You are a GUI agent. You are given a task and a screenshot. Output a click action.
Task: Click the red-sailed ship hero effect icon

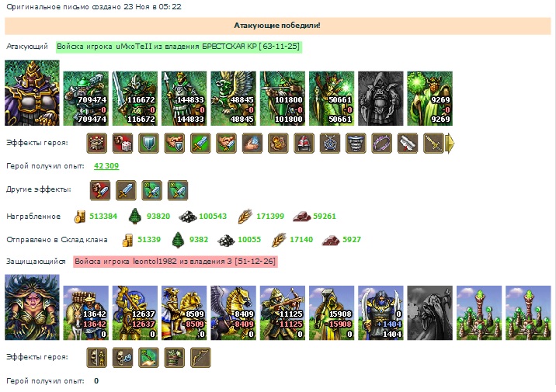point(304,143)
